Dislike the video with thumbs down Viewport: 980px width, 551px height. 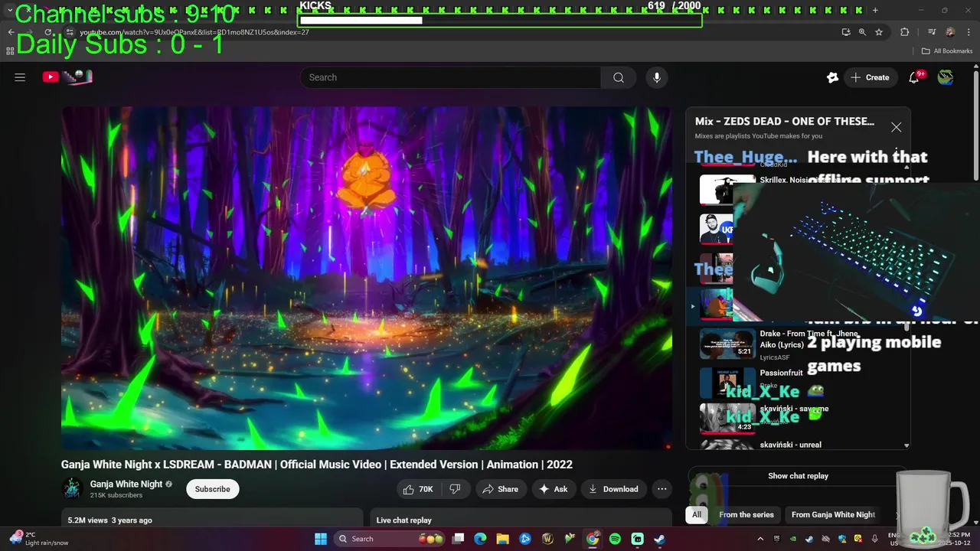point(455,489)
